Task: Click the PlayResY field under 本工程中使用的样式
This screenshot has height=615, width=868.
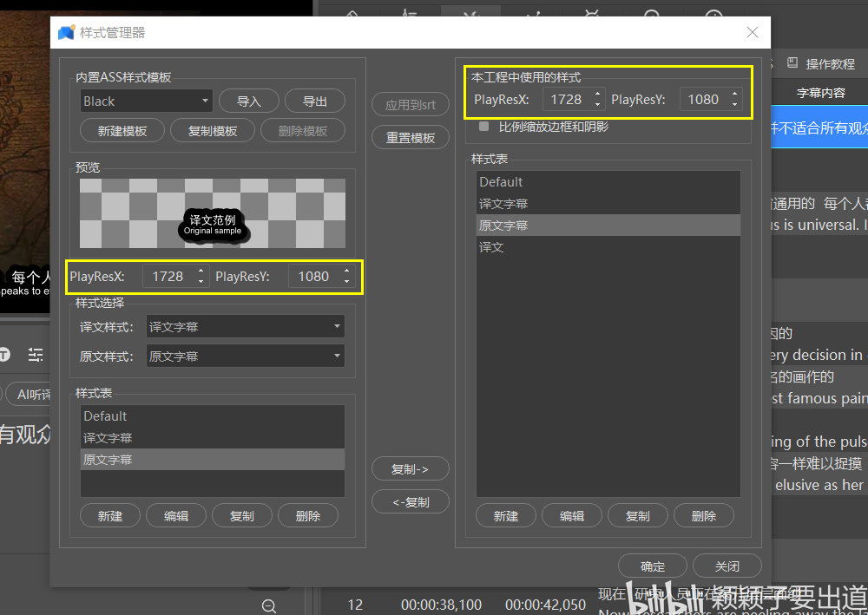Action: pos(710,100)
